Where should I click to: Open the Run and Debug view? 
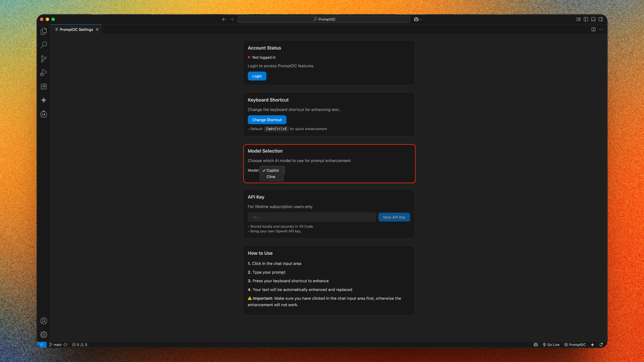coord(44,73)
